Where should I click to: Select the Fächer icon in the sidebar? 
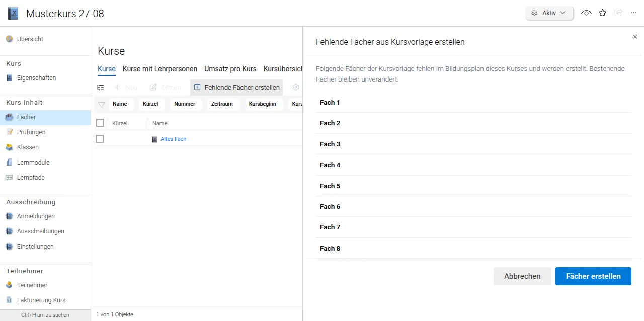coord(9,117)
